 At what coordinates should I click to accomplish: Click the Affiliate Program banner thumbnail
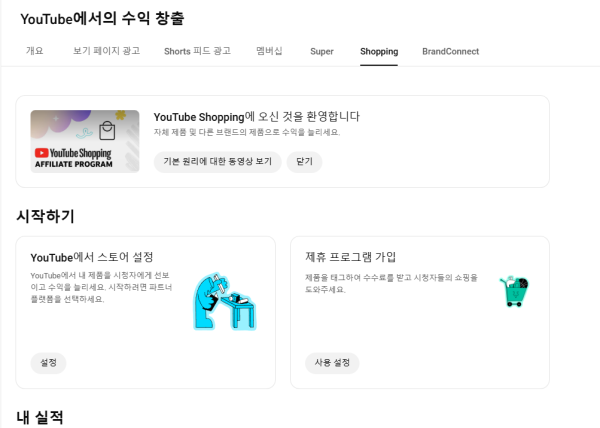pos(85,141)
